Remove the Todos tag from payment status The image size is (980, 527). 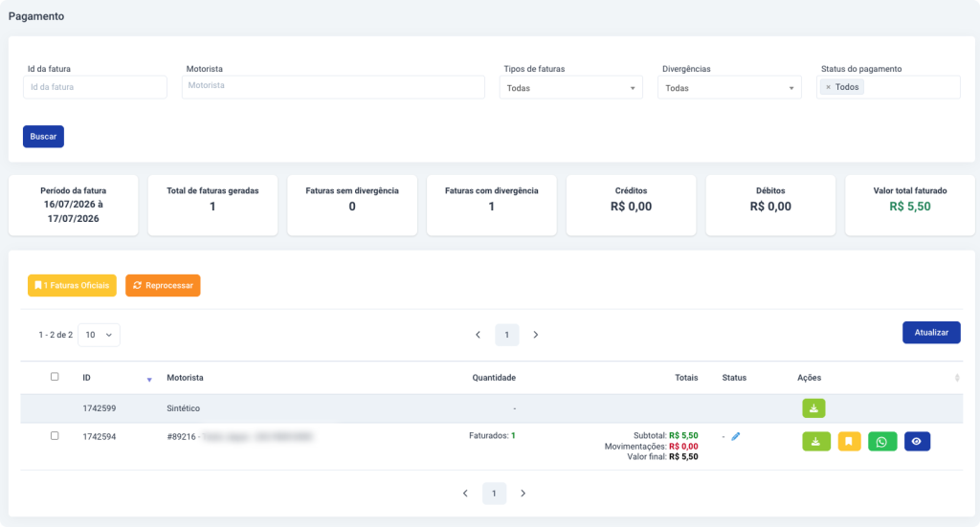[828, 87]
